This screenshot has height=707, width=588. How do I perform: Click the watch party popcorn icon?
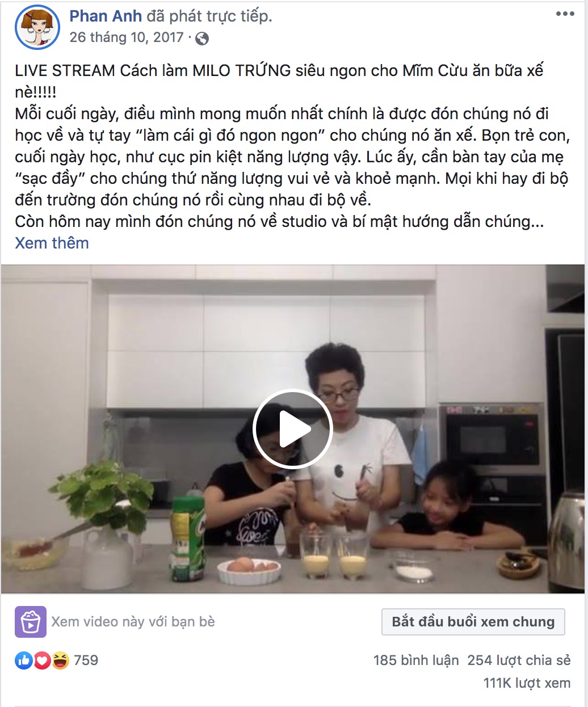[30, 622]
